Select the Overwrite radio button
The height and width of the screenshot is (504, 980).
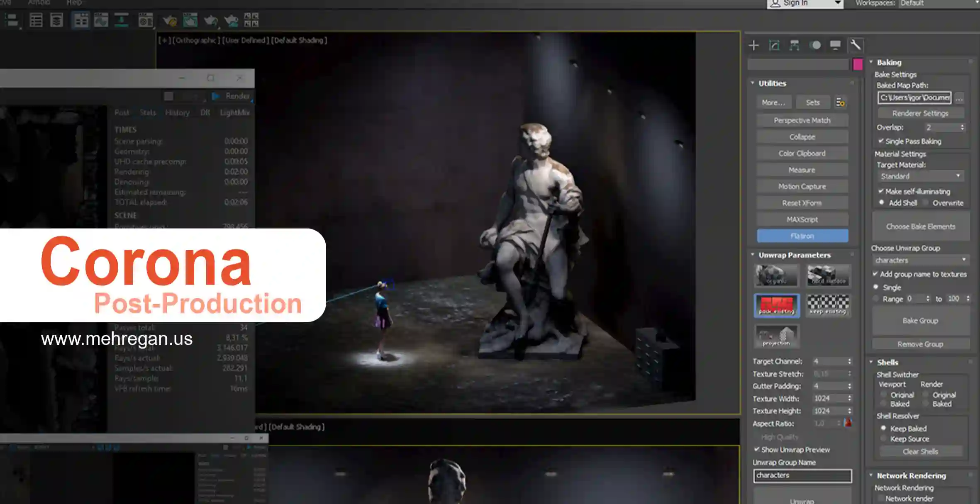[x=926, y=203]
